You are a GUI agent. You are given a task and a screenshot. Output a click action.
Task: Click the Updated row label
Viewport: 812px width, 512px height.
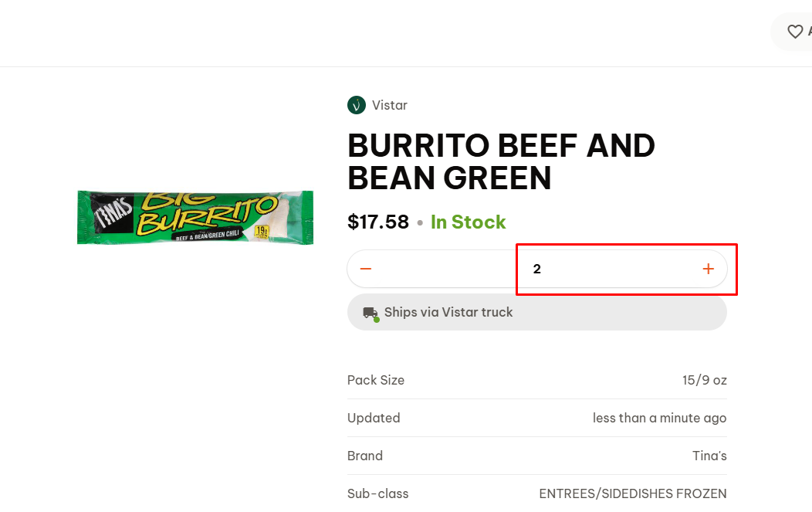(374, 418)
